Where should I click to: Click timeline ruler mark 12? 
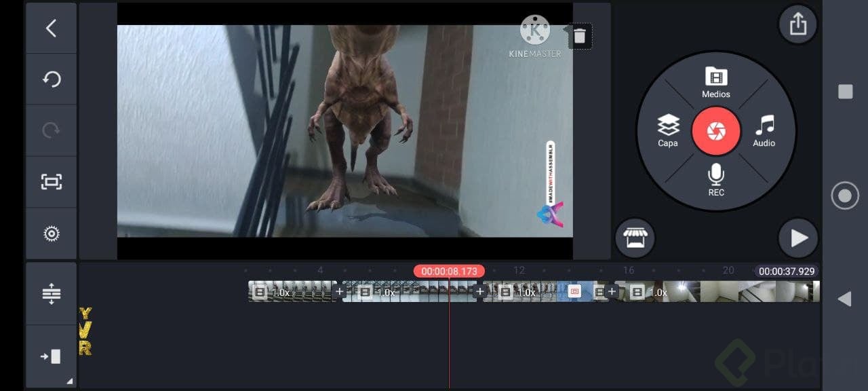519,270
